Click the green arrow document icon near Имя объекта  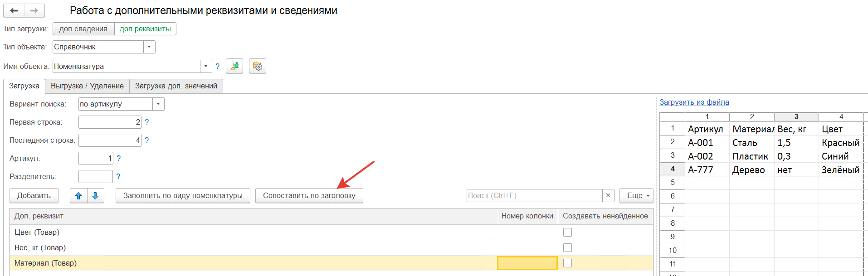(x=234, y=66)
